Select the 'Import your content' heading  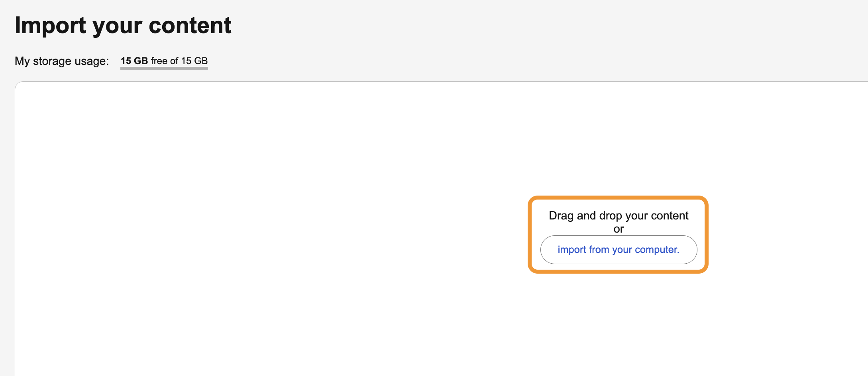tap(123, 25)
